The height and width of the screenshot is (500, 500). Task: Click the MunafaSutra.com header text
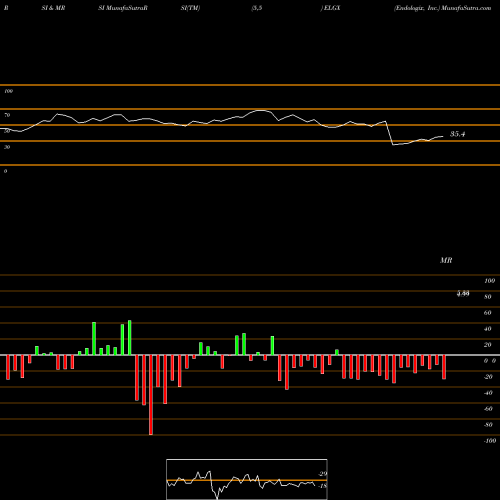(466, 8)
